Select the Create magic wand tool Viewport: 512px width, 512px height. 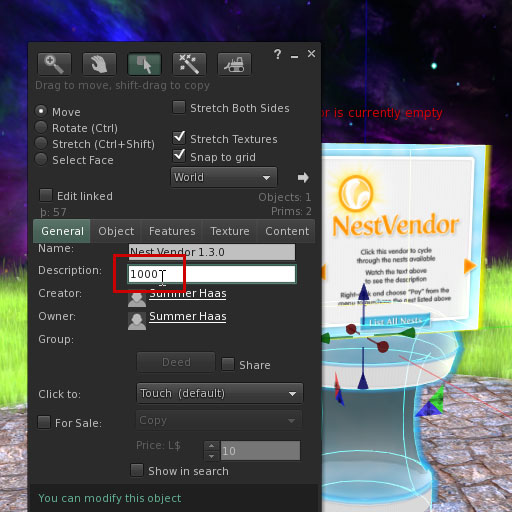189,64
